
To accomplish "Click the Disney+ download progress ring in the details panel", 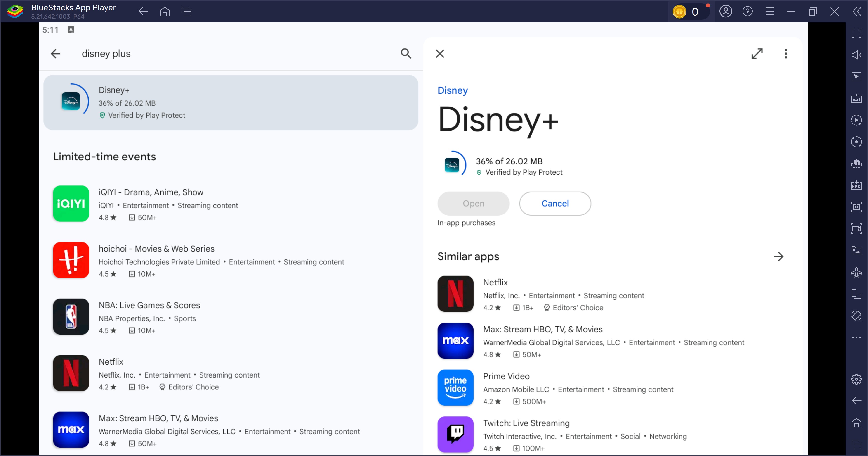I will [x=452, y=165].
